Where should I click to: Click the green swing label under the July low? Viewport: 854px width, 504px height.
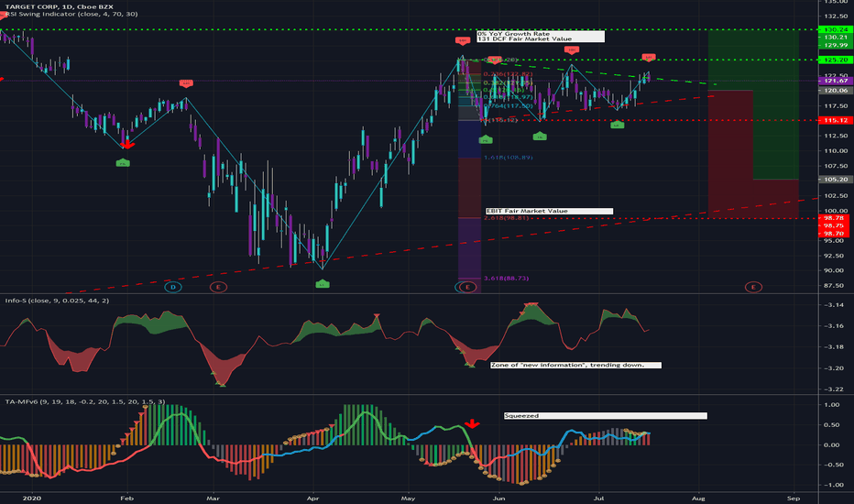[617, 125]
